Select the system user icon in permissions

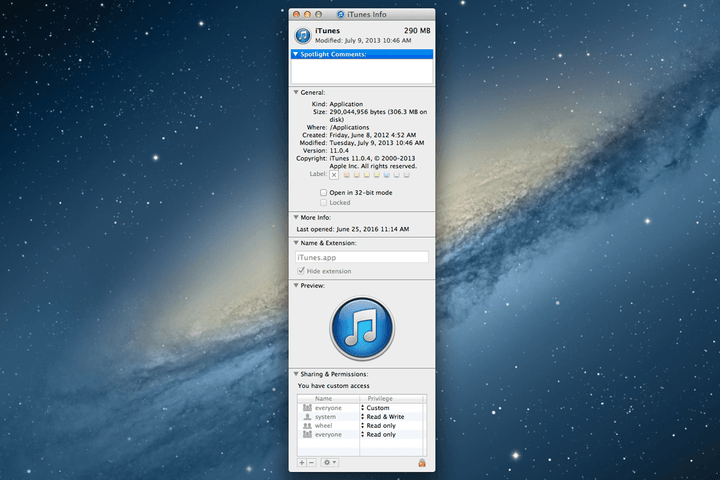(x=307, y=417)
